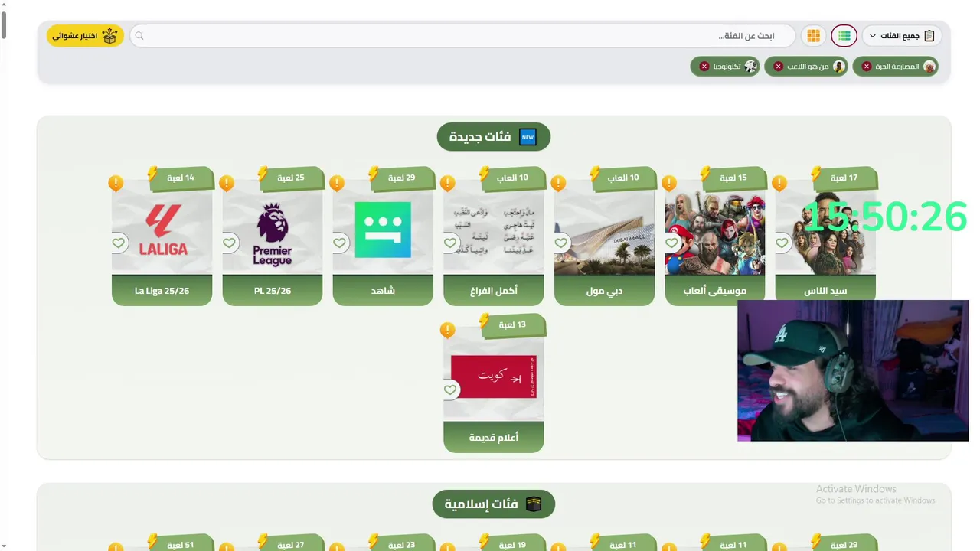Click the wrestling avatar in المصارعة الحرة chip
The height and width of the screenshot is (551, 980).
tap(929, 67)
